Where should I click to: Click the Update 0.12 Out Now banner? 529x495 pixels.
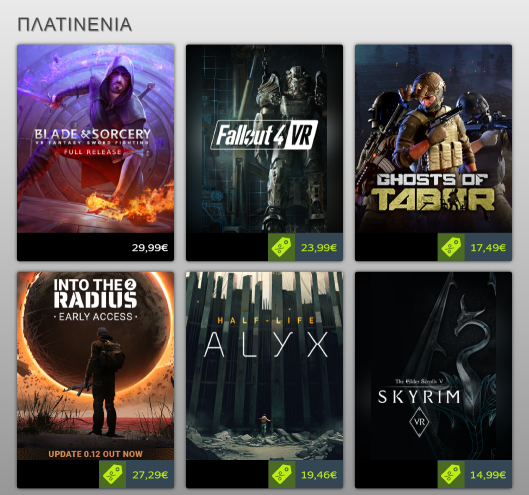[95, 454]
